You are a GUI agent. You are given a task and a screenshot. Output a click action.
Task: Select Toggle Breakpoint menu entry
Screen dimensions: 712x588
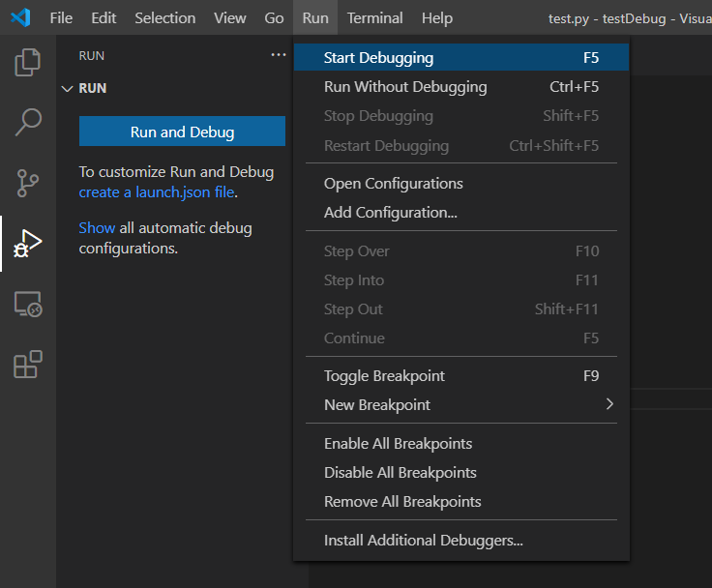click(x=384, y=376)
